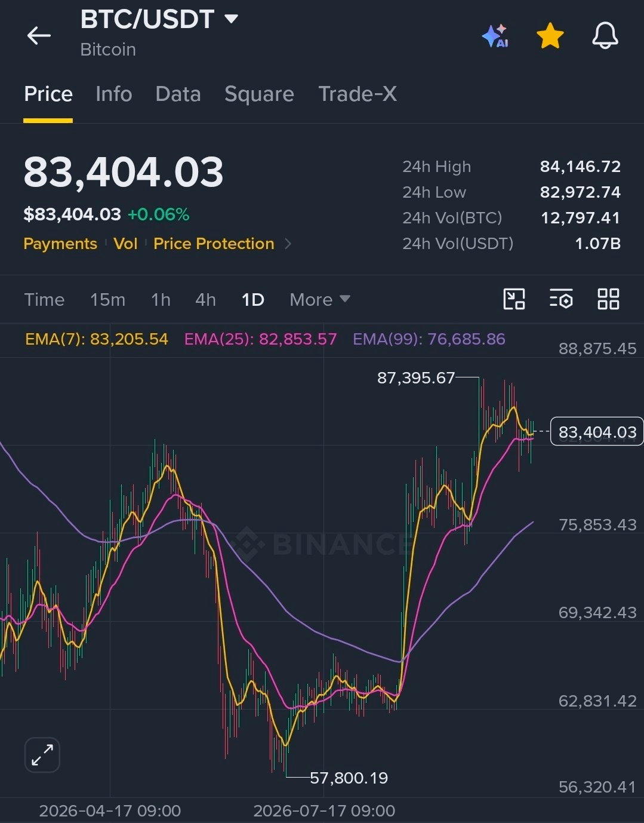The width and height of the screenshot is (644, 823).
Task: Open the AI sparkle assistant icon
Action: click(x=495, y=36)
